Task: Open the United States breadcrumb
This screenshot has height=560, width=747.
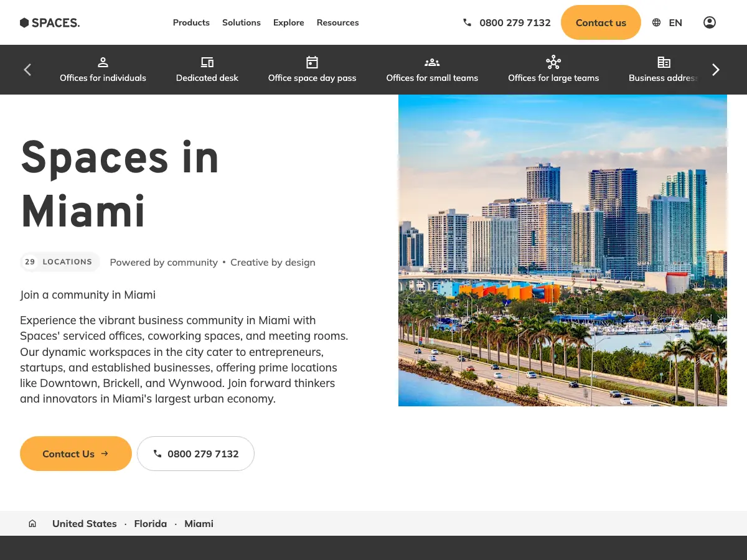Action: point(85,524)
